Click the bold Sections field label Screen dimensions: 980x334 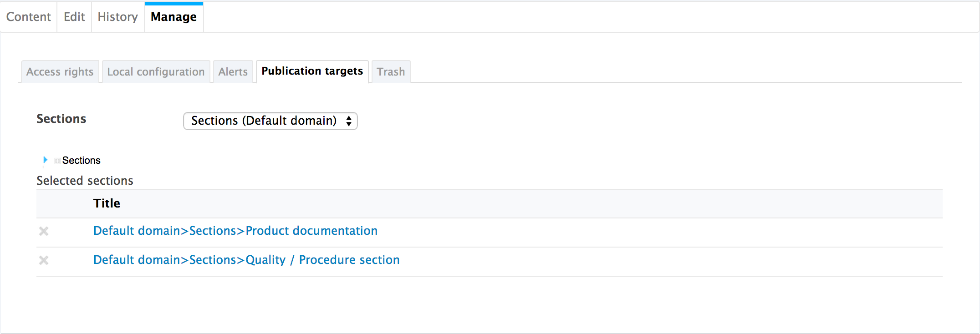pos(61,119)
